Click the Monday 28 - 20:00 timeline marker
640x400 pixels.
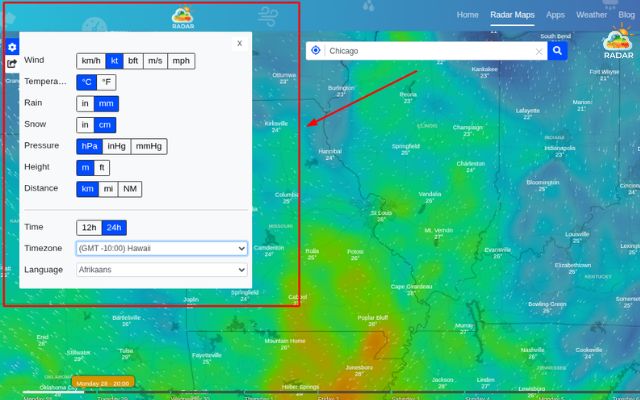103,383
